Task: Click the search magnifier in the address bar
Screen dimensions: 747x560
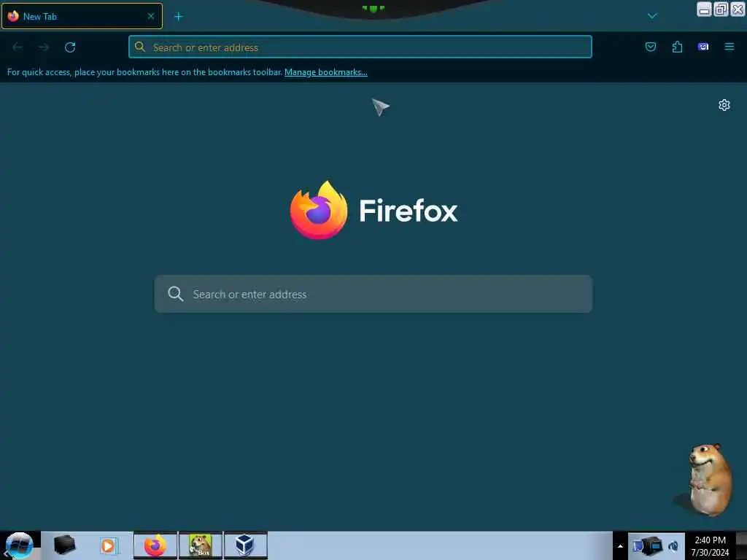Action: point(140,47)
